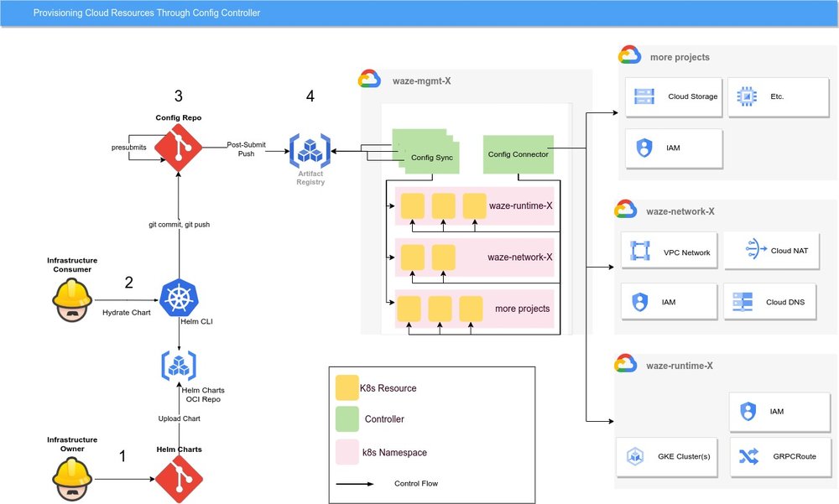
Task: Select the Artifact Registry icon
Action: click(x=310, y=151)
